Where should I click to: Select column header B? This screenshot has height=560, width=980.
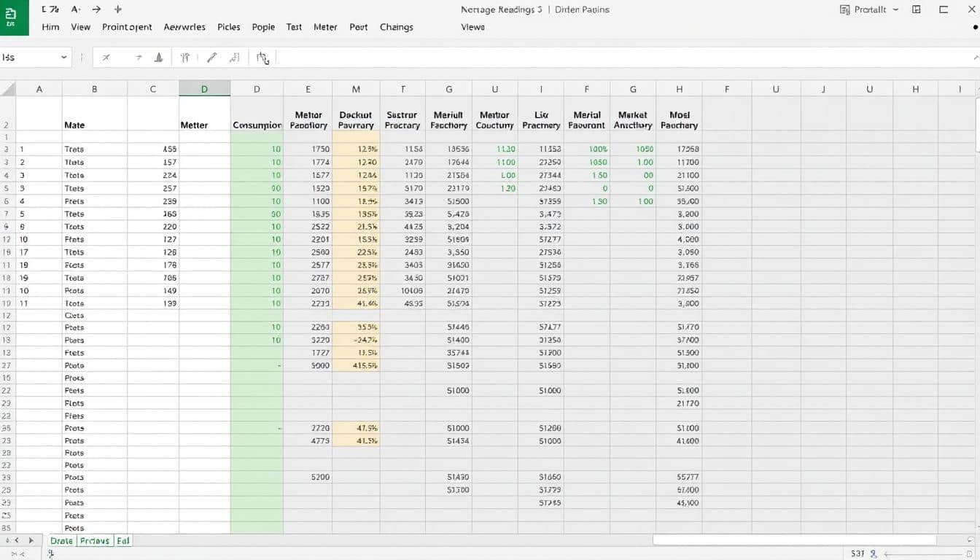pos(95,89)
